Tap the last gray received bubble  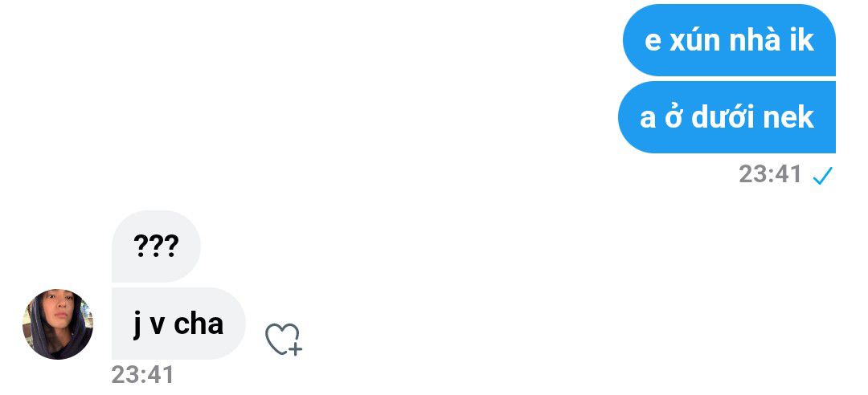178,324
